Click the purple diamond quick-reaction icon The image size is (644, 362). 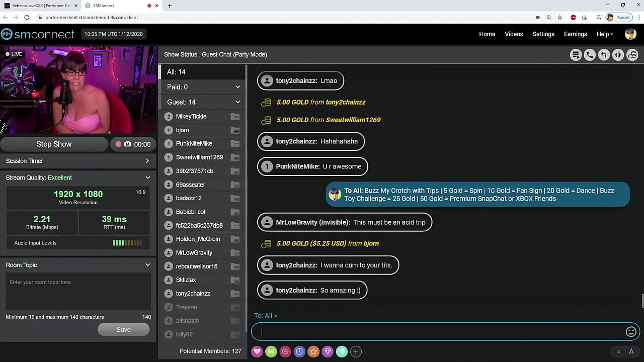328,351
